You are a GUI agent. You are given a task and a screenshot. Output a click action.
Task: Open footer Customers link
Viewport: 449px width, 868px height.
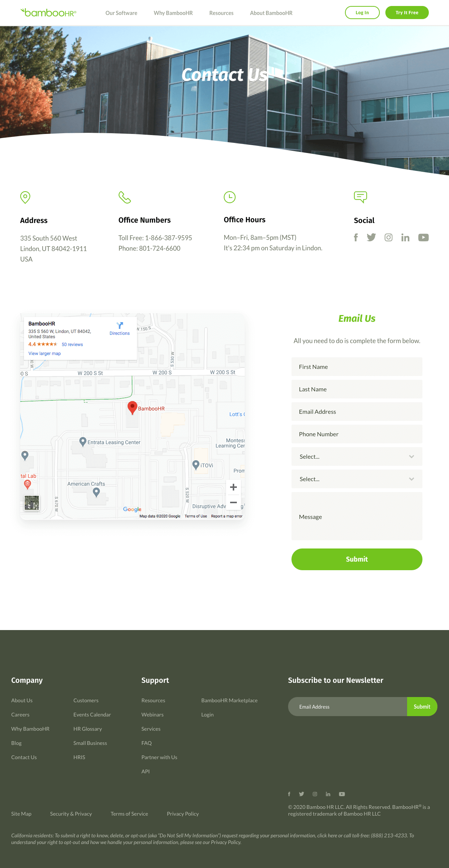tap(86, 700)
